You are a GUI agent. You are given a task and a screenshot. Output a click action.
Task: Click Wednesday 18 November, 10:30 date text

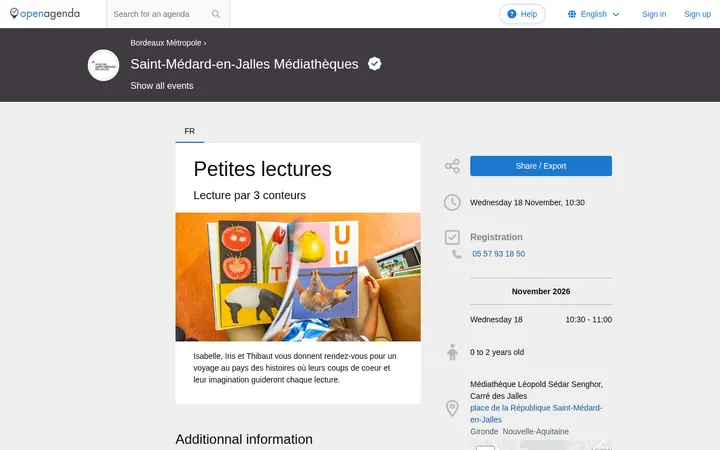[x=527, y=202]
